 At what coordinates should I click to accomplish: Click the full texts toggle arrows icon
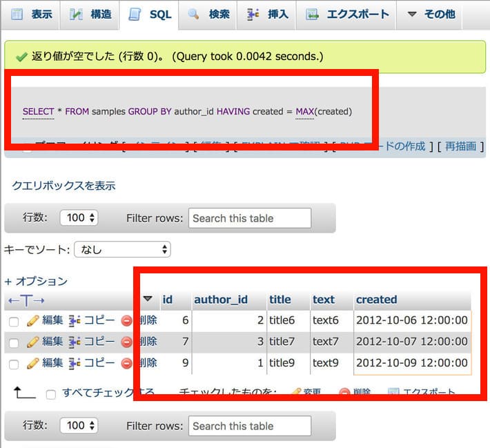[x=26, y=300]
